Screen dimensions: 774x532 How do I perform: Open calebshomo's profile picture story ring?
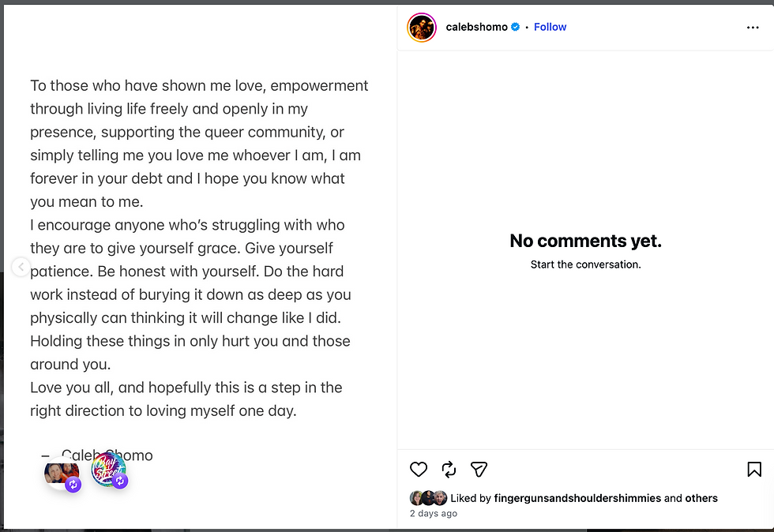pyautogui.click(x=422, y=28)
